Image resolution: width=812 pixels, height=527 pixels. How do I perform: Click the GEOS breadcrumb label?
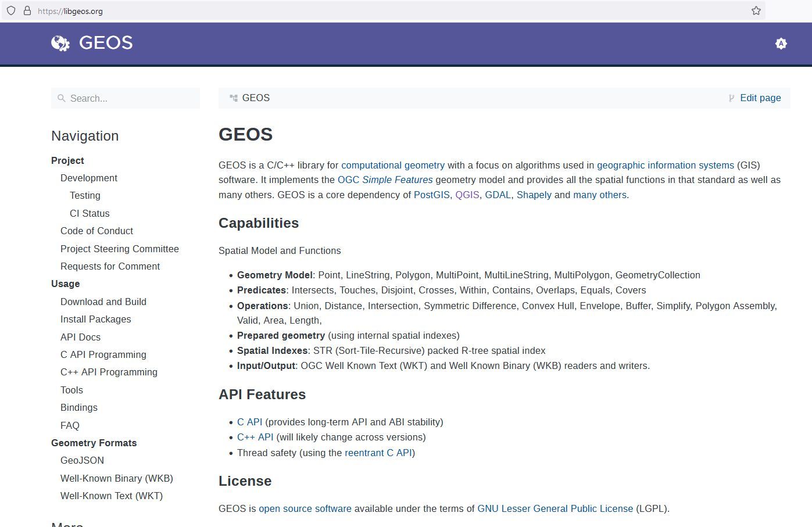256,98
